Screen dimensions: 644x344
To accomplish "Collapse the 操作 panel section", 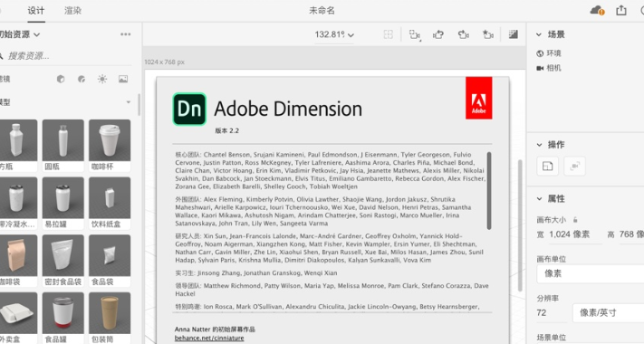I will click(x=539, y=145).
